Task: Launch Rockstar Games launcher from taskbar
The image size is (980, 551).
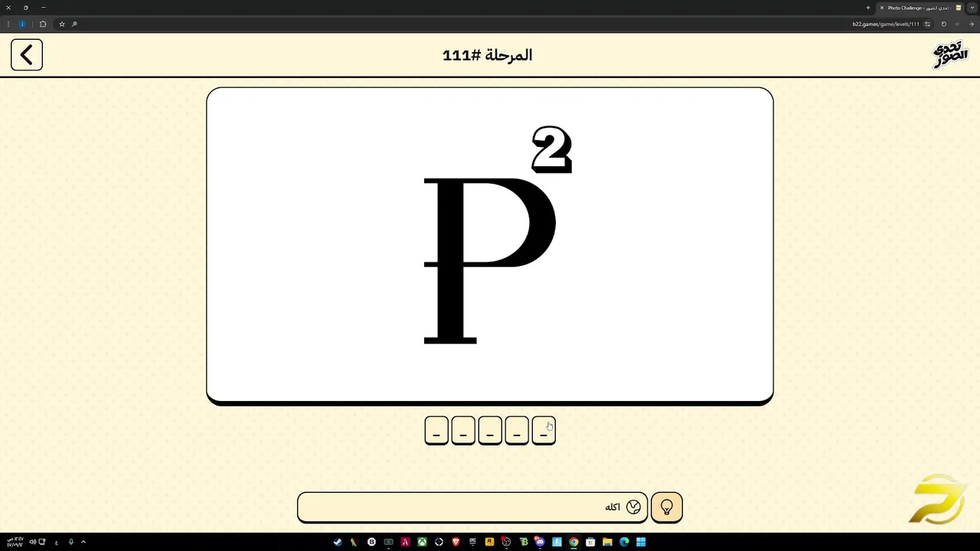Action: point(489,542)
